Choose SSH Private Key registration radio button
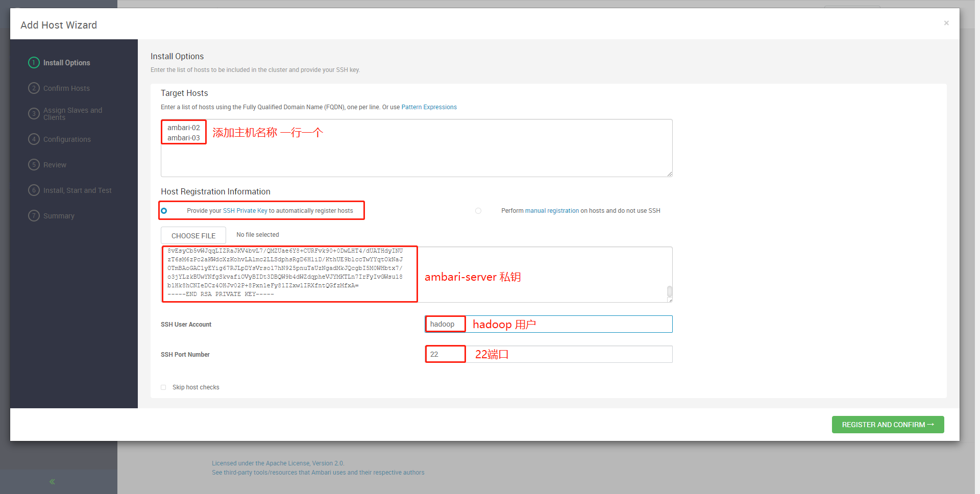This screenshot has height=494, width=980. 164,211
